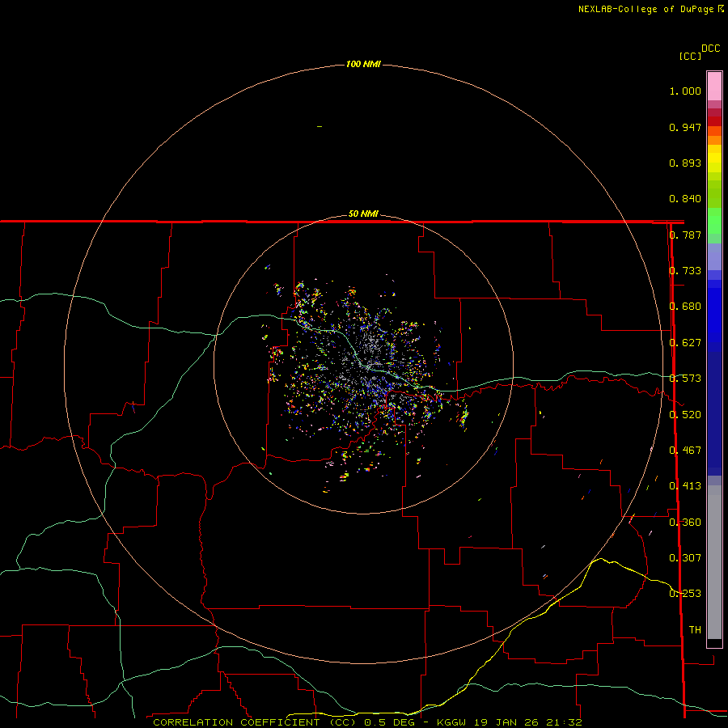Click the 0.787 scale value

pyautogui.click(x=685, y=235)
